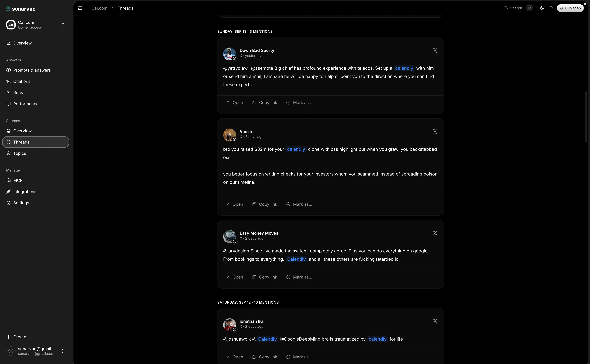The height and width of the screenshot is (364, 590).
Task: Click the Down Bad Sporty author name
Action: click(x=257, y=50)
